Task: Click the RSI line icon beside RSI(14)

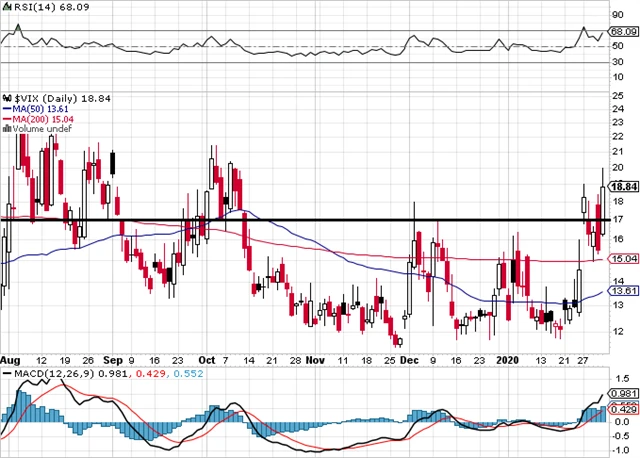Action: tap(5, 5)
